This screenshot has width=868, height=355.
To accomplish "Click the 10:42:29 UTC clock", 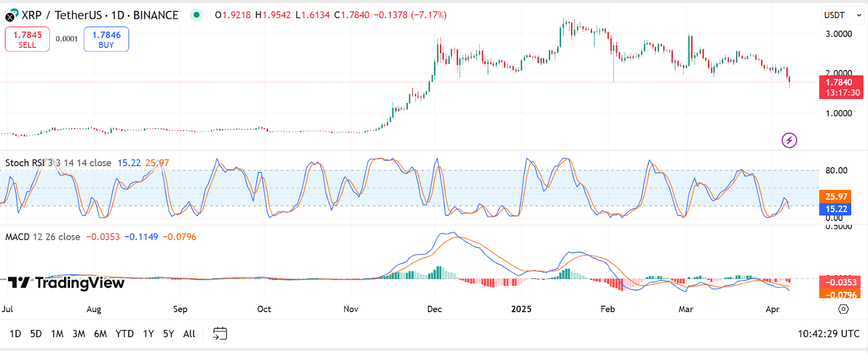I will (828, 334).
